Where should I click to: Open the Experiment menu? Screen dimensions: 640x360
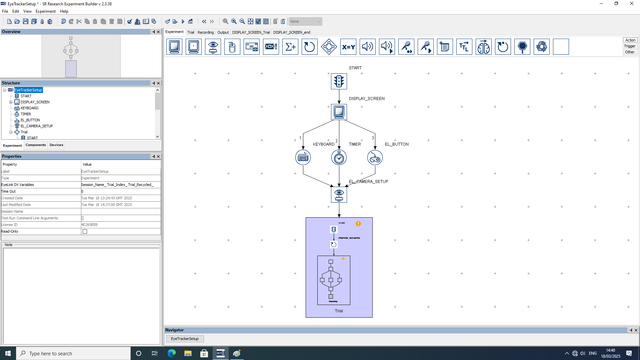[45, 11]
